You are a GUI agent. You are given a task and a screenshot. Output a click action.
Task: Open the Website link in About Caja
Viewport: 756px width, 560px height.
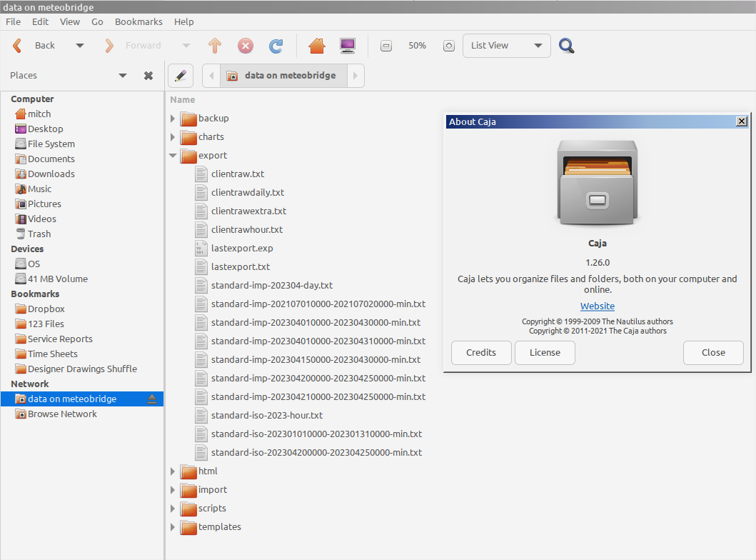click(x=598, y=306)
